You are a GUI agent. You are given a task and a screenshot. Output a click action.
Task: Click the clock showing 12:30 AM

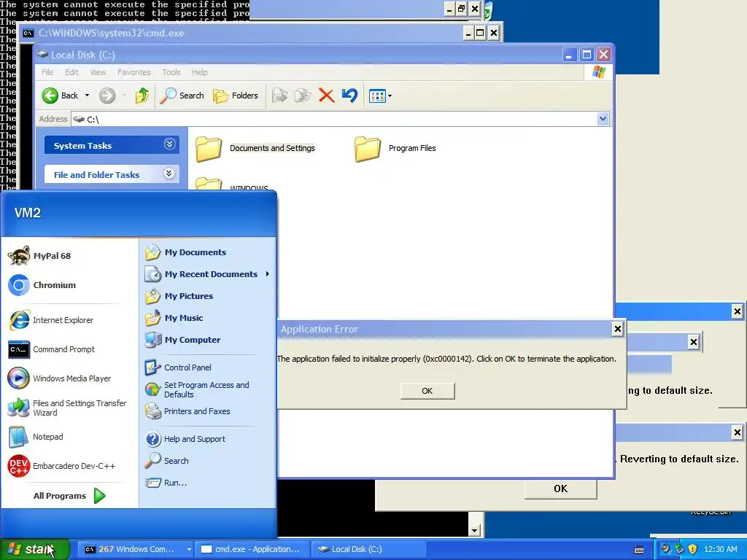tap(720, 549)
